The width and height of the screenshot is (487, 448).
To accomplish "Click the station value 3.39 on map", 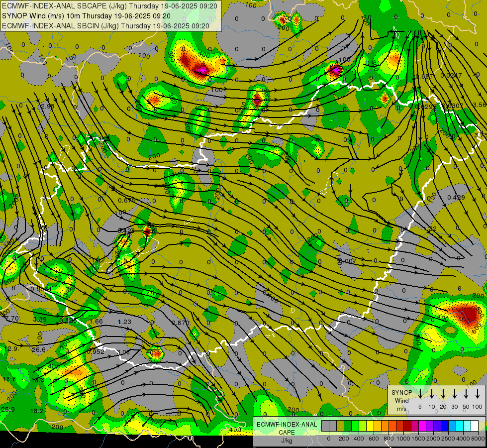I will [x=40, y=319].
